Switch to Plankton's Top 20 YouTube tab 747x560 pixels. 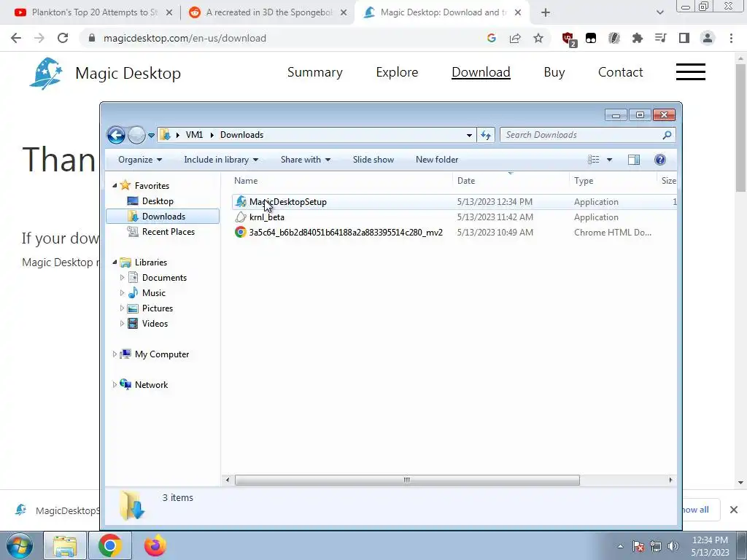[94, 12]
